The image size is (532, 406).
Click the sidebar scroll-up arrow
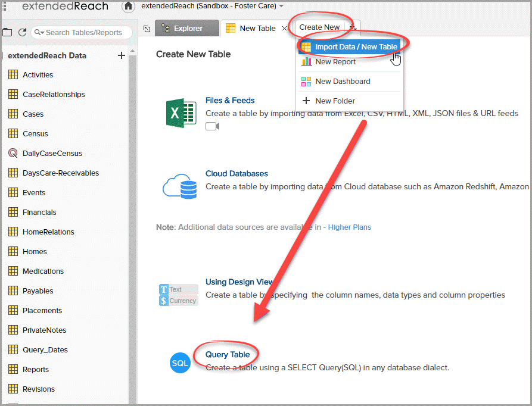(132, 51)
